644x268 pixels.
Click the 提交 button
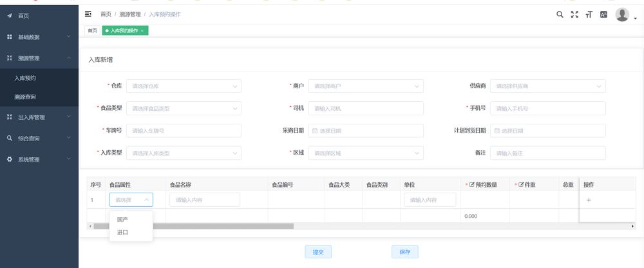pyautogui.click(x=317, y=252)
